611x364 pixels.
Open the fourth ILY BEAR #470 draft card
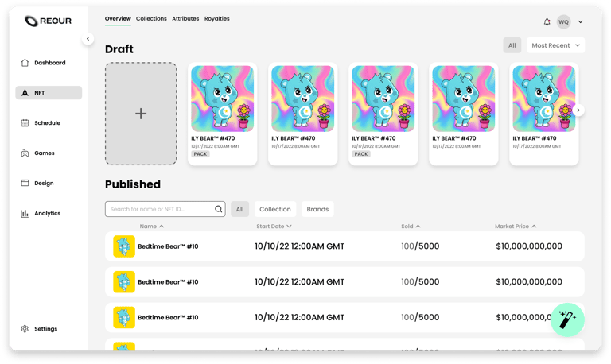click(463, 114)
